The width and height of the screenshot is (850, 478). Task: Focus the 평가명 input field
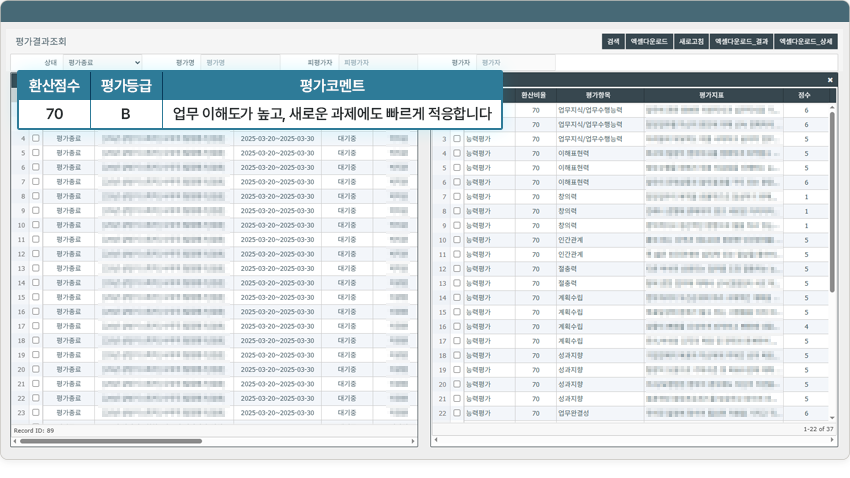point(240,62)
